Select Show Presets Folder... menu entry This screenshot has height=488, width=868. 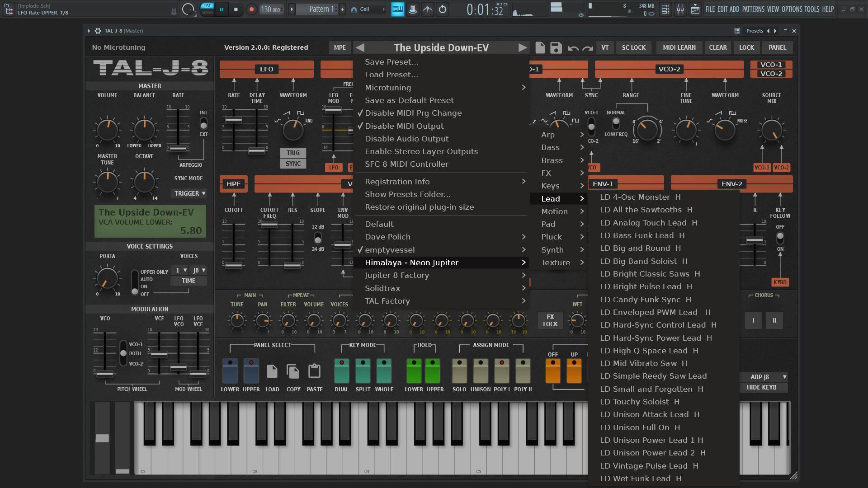[x=441, y=194]
